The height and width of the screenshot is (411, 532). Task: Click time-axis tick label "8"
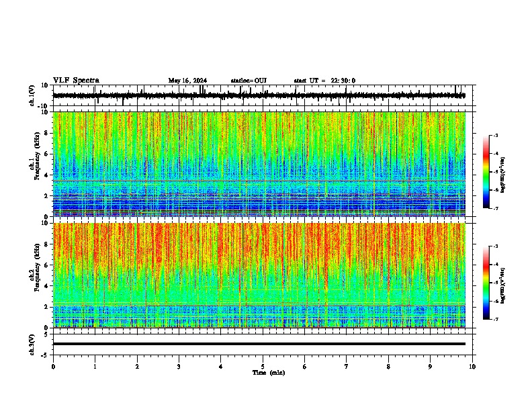click(x=388, y=367)
